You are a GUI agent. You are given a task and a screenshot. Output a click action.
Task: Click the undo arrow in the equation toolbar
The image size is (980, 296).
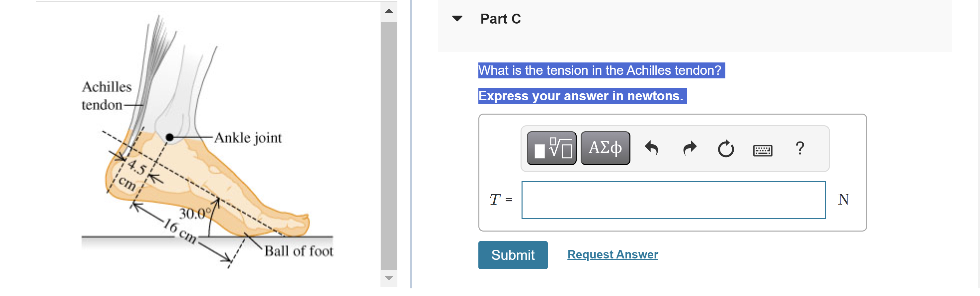click(651, 148)
